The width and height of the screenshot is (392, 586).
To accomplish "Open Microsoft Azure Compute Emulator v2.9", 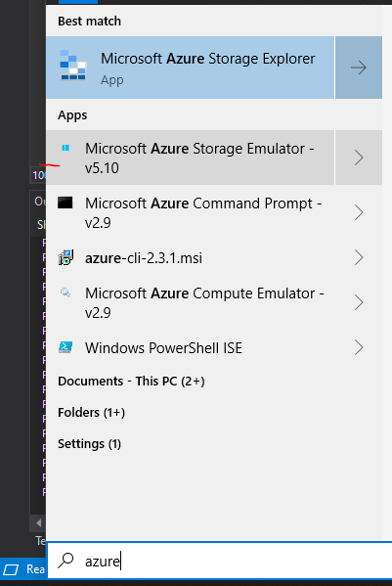I will pos(190,302).
